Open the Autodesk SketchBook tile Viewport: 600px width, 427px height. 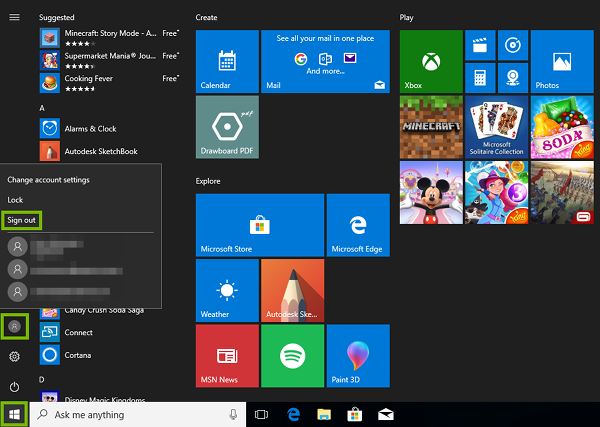(x=292, y=290)
